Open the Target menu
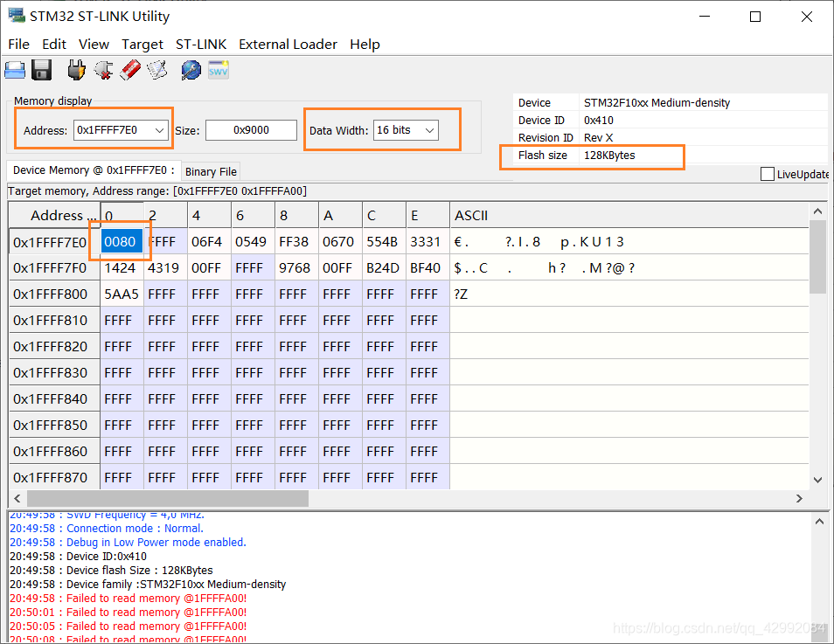834x644 pixels. click(x=142, y=45)
